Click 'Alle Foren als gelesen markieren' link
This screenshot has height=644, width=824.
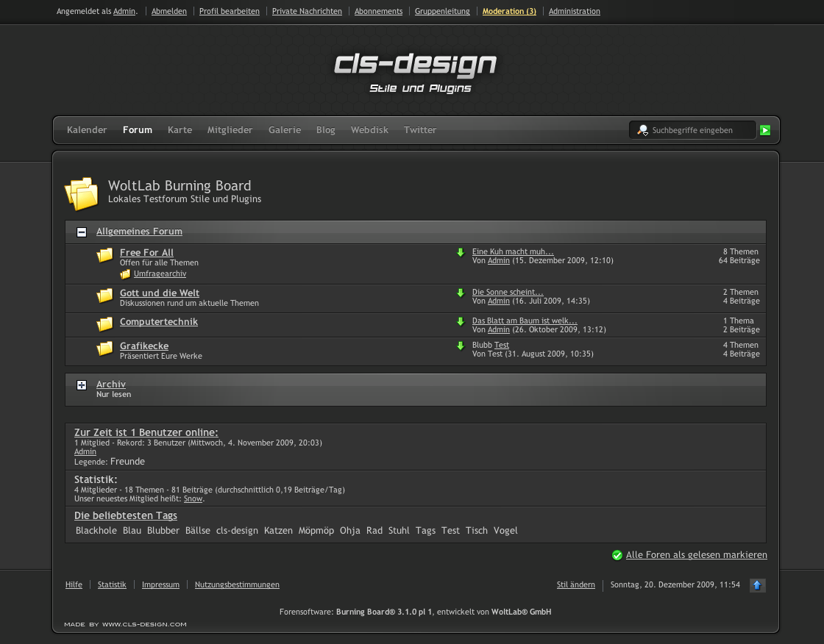[696, 555]
